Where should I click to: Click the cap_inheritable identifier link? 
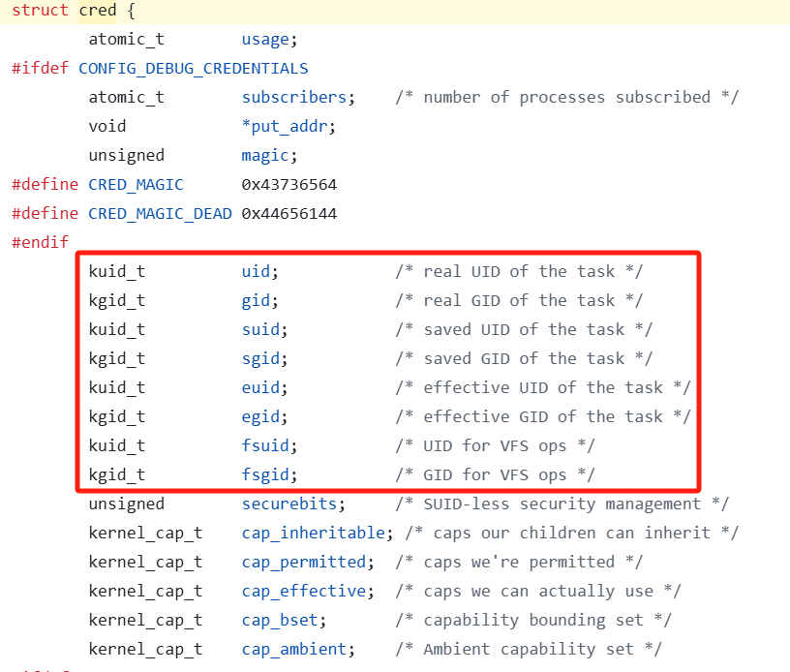[x=313, y=533]
